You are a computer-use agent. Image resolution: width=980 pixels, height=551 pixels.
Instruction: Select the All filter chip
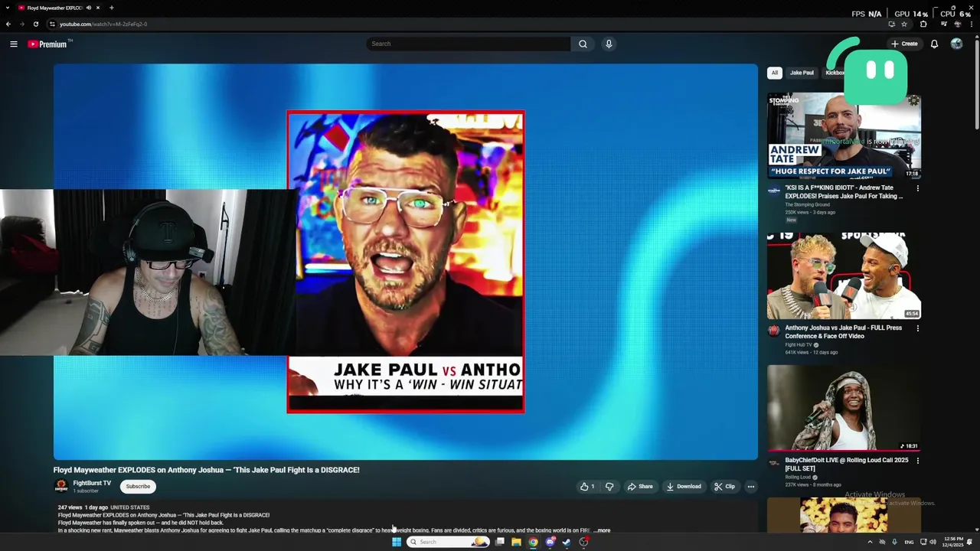coord(774,73)
